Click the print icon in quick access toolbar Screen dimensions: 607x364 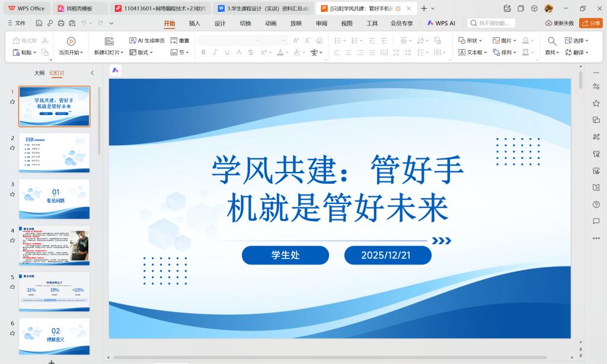point(60,23)
